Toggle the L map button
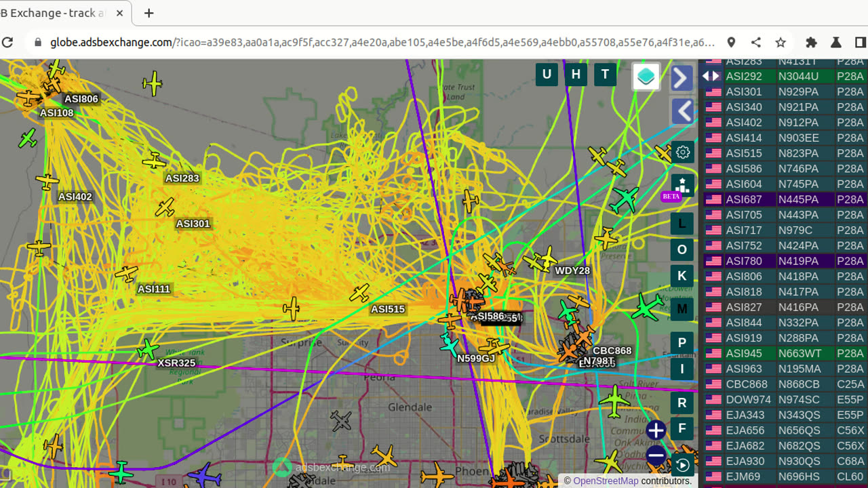The width and height of the screenshot is (868, 488). [x=682, y=223]
